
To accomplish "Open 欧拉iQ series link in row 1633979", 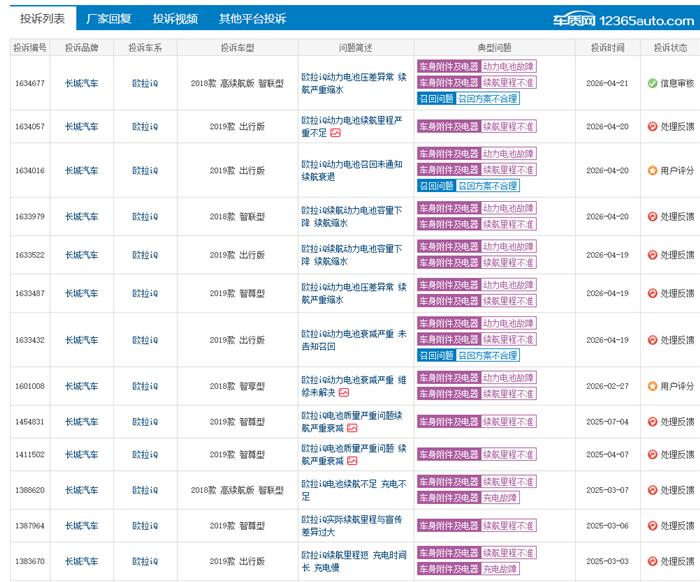I will pos(145,217).
